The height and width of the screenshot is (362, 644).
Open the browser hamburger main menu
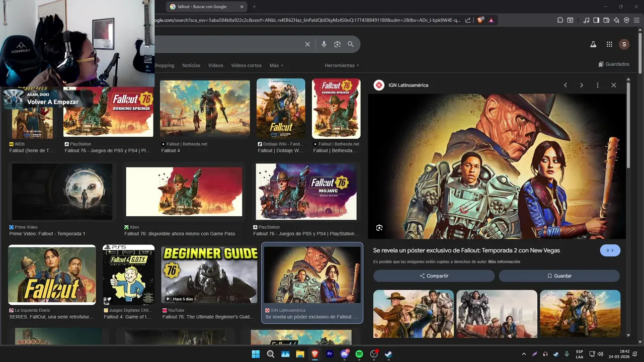[x=636, y=20]
